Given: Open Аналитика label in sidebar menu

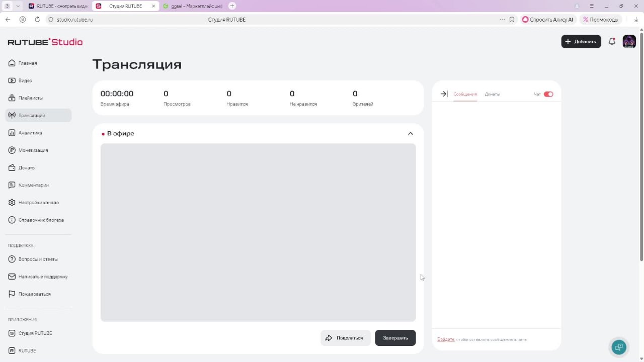Looking at the screenshot, I should click(30, 133).
